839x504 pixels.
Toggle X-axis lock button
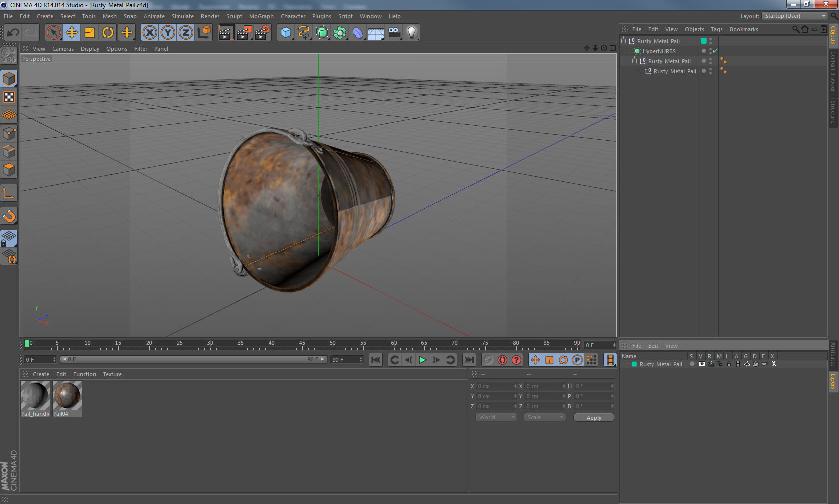pyautogui.click(x=149, y=33)
